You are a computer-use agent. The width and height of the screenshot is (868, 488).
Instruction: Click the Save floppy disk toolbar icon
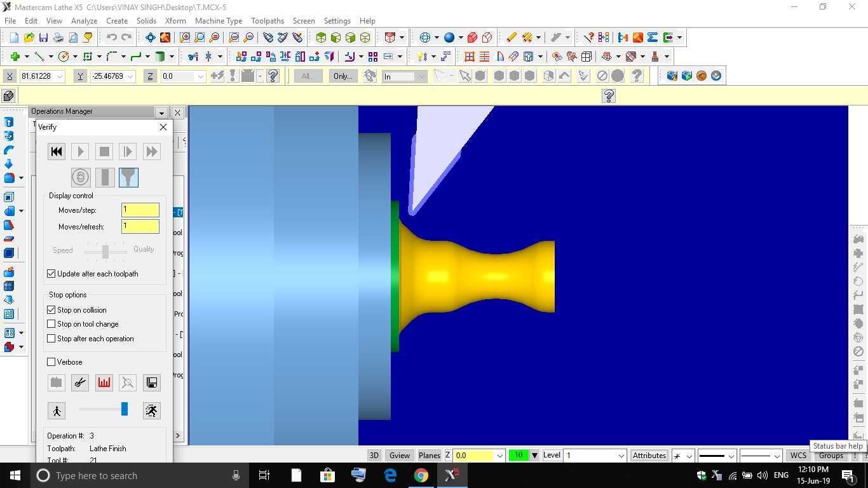click(x=43, y=38)
